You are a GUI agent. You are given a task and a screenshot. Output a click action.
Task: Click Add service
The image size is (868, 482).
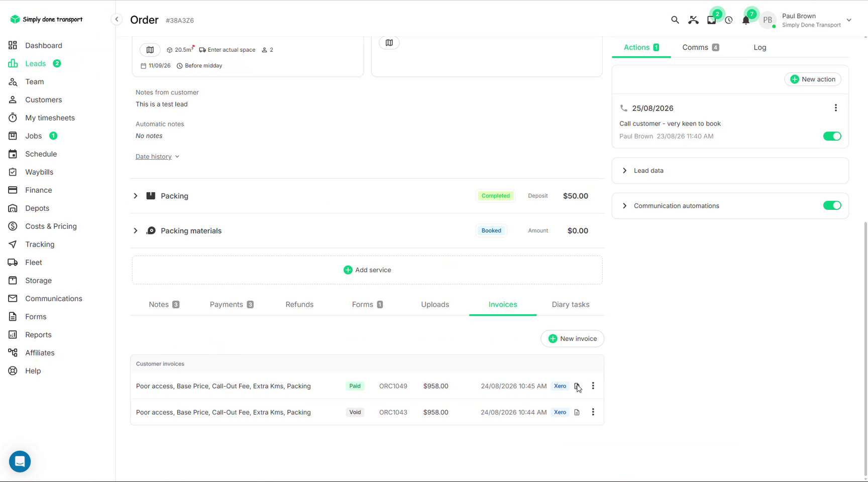(x=367, y=270)
